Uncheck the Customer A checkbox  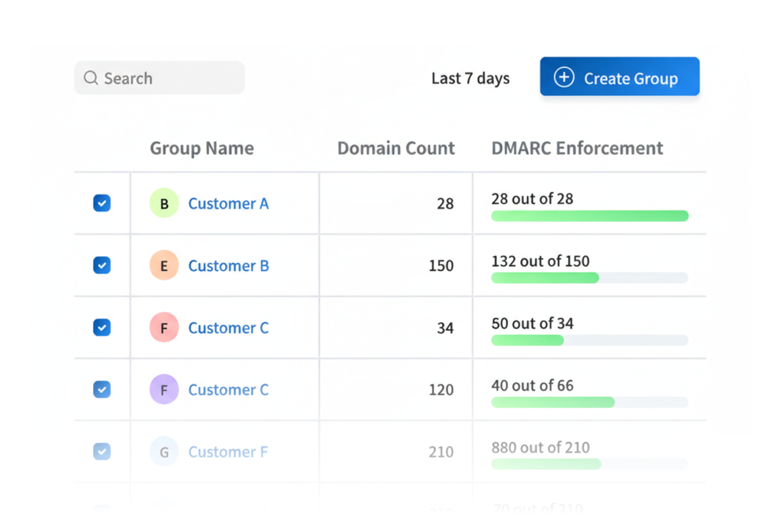[102, 203]
